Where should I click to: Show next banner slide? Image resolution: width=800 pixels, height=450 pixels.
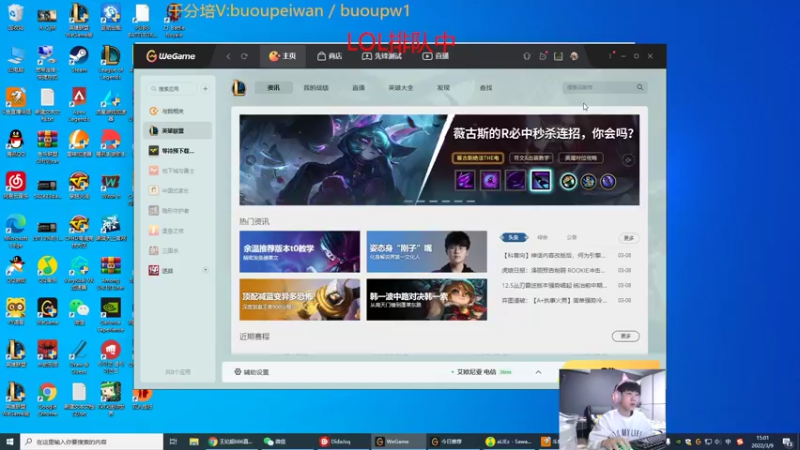pyautogui.click(x=628, y=160)
